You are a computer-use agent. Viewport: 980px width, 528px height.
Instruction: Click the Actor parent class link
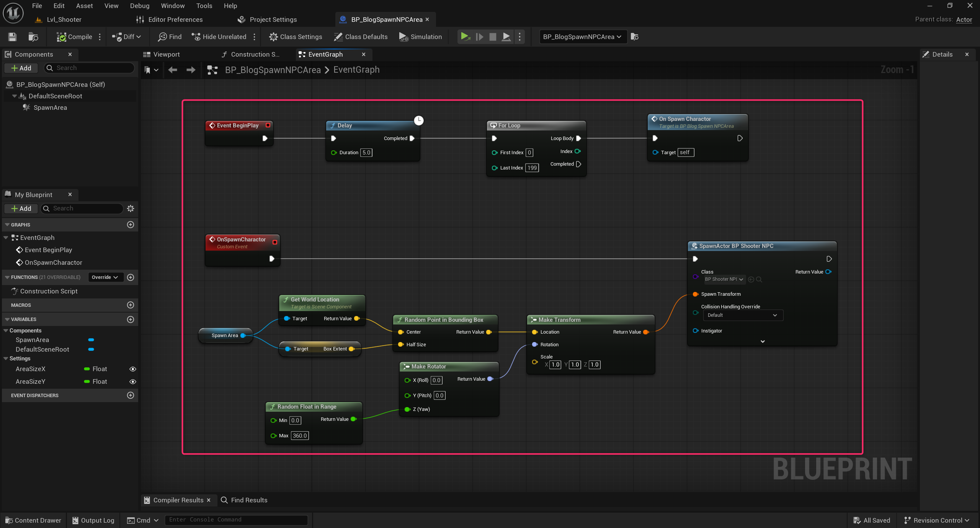(x=964, y=20)
